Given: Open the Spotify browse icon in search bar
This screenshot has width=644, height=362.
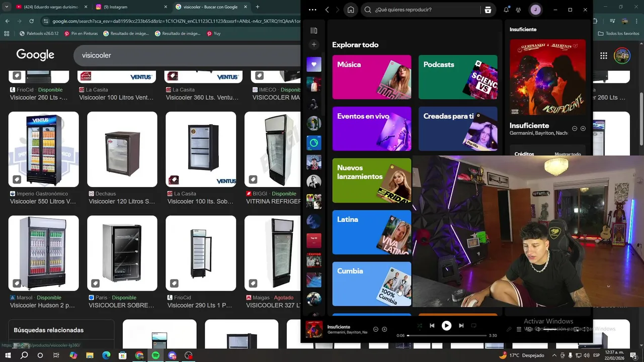Looking at the screenshot, I should point(488,10).
